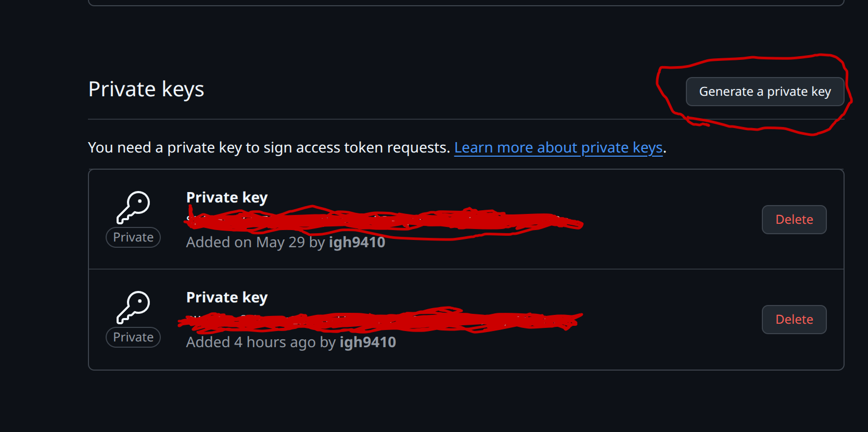This screenshot has height=432, width=868.
Task: Click the Private badge of the key added 4 hours ago
Action: 133,337
